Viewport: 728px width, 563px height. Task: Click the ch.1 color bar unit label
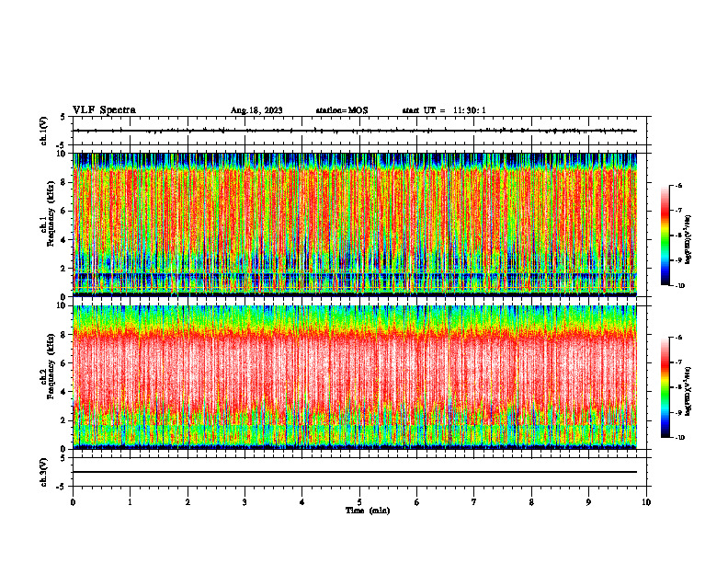coord(688,239)
